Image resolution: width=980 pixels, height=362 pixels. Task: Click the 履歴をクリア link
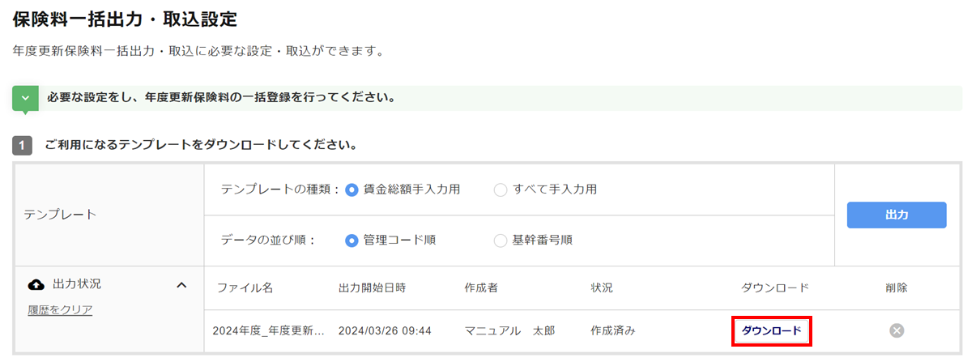60,309
